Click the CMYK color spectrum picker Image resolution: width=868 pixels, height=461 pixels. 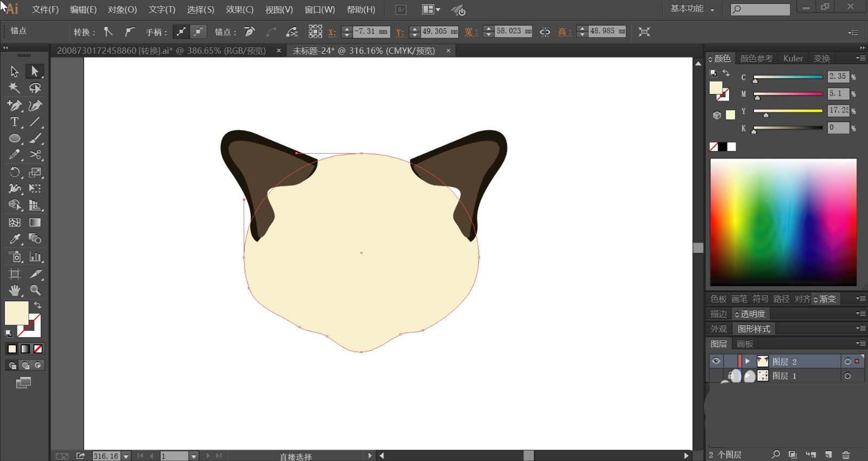783,222
